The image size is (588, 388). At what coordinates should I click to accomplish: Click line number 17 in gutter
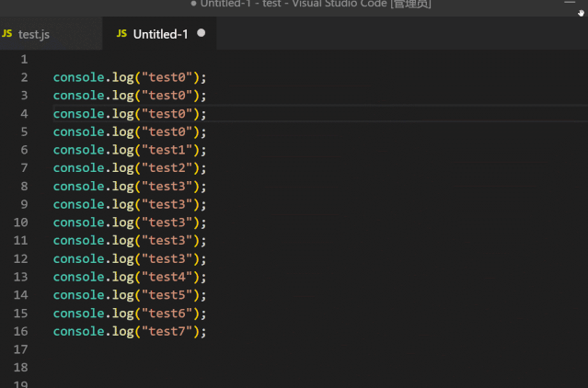[x=20, y=349]
